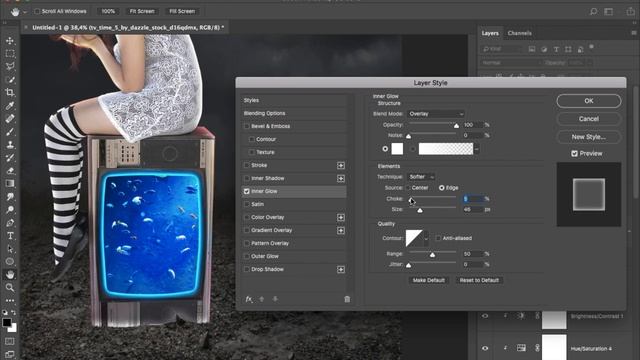
Task: Click the fx add style icon
Action: click(249, 299)
